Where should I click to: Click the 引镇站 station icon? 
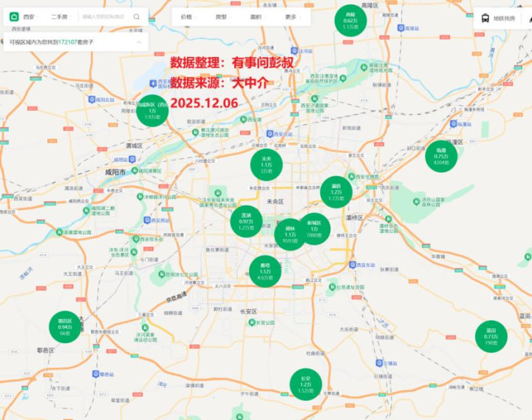click(x=379, y=363)
